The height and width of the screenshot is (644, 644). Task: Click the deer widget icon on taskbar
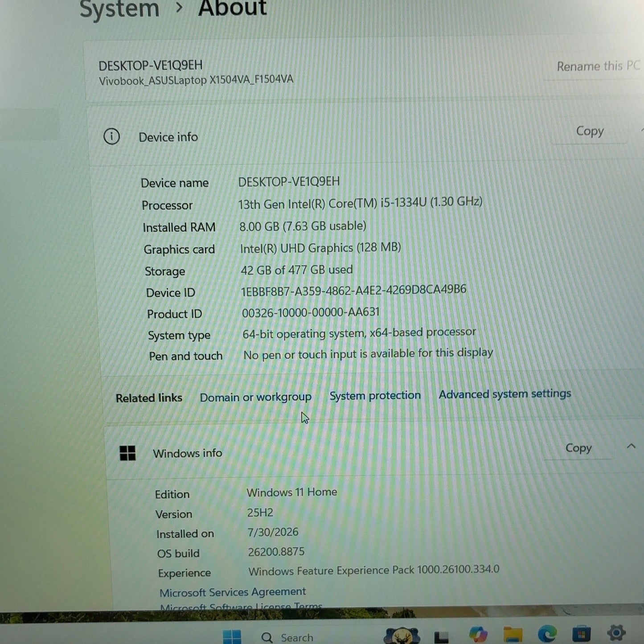[402, 635]
